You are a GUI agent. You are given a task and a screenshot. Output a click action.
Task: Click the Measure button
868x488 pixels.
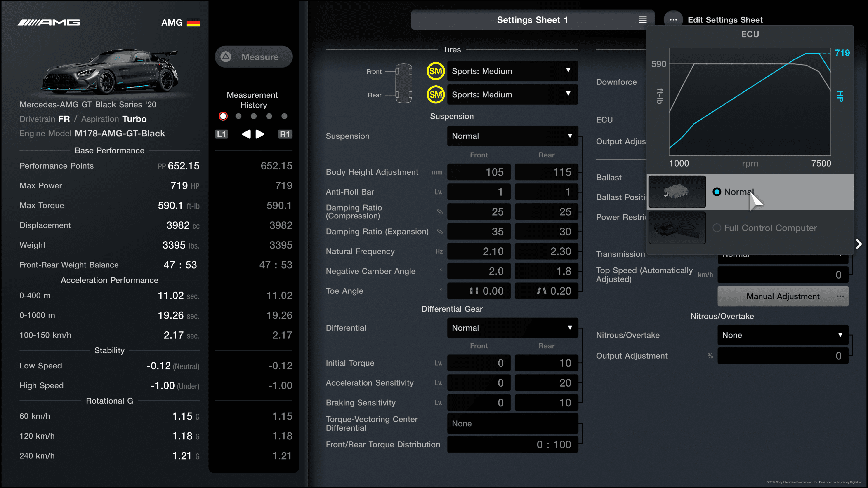point(254,56)
